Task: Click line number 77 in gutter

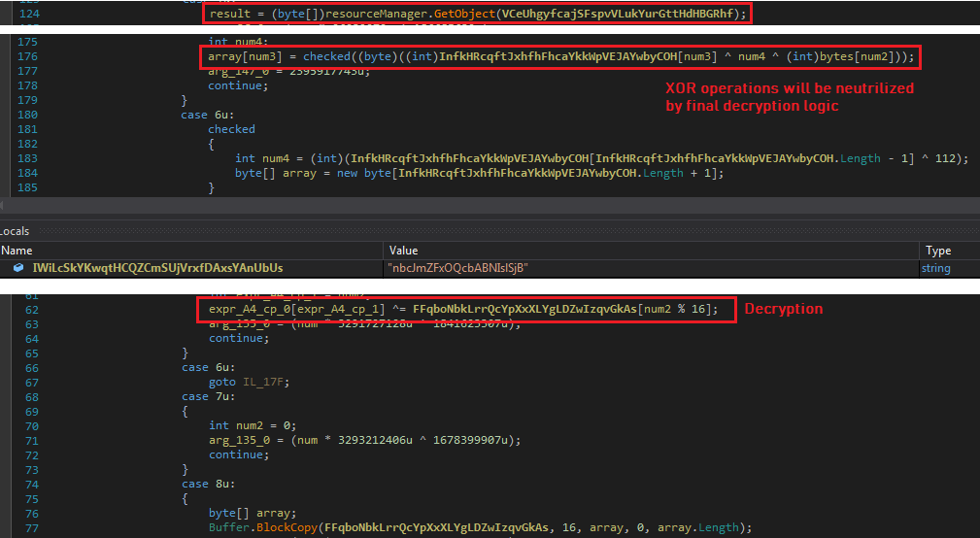Action: tap(32, 528)
